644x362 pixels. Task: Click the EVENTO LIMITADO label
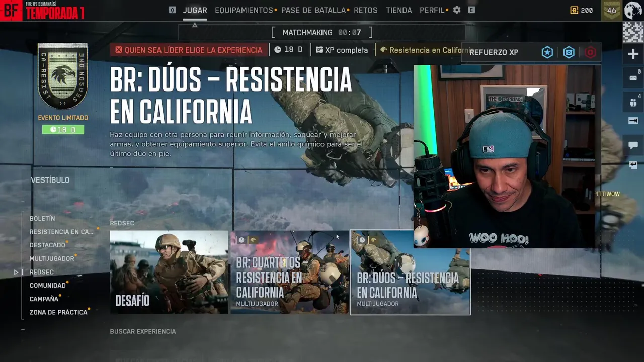[63, 118]
